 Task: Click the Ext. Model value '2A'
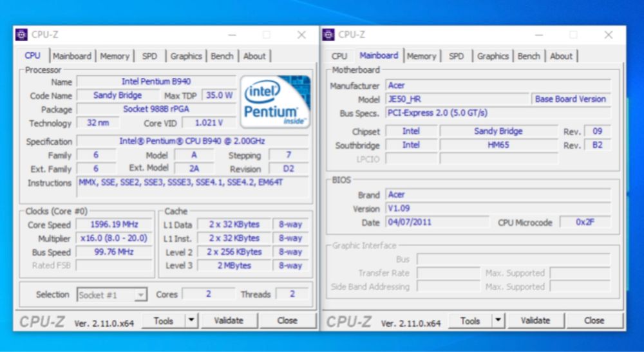(x=194, y=169)
